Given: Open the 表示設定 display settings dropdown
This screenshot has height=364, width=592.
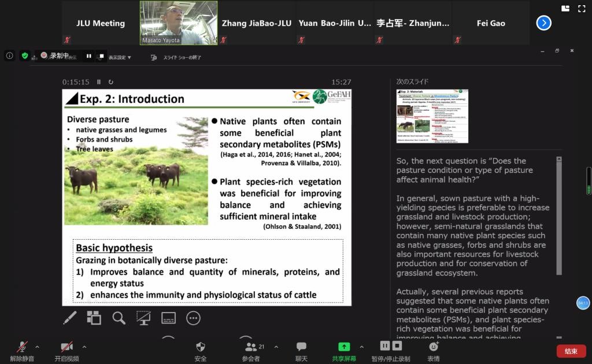Looking at the screenshot, I should coord(120,58).
